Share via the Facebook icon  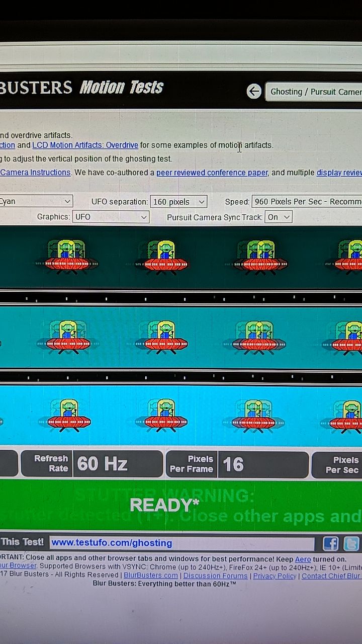[330, 543]
